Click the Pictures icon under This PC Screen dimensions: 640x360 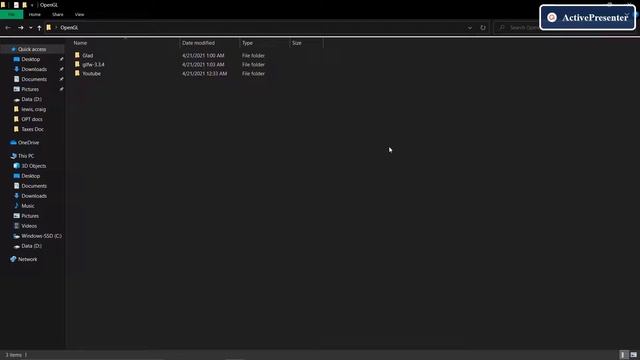[x=16, y=216]
